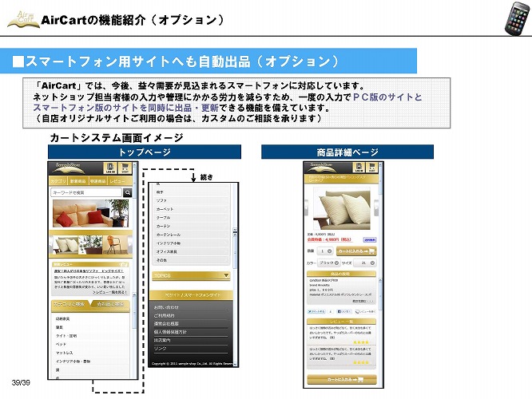Click the Twitter tweet button

click(x=316, y=311)
